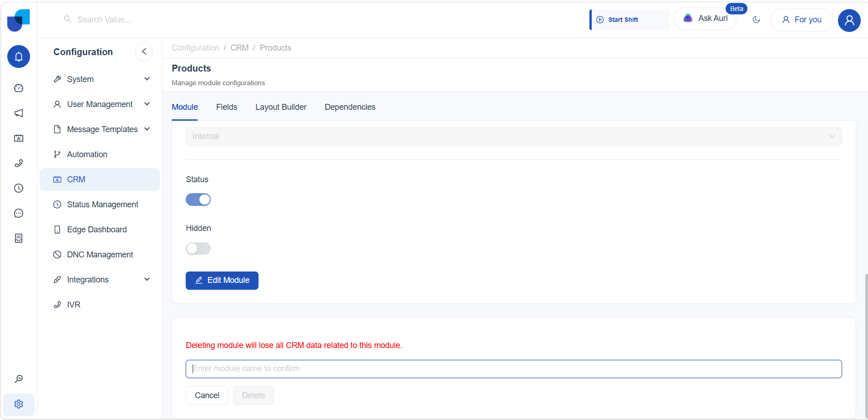The image size is (868, 420).
Task: Select CRM in configuration menu
Action: (x=100, y=179)
